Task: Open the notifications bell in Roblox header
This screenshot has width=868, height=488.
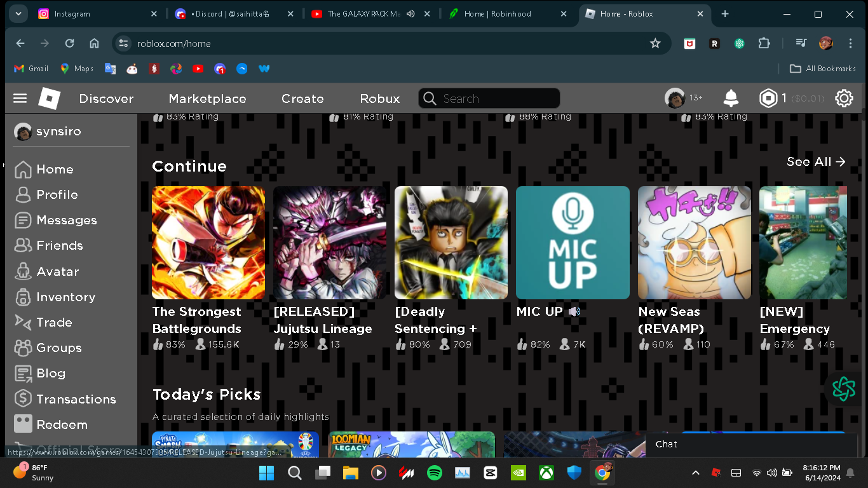Action: click(731, 98)
